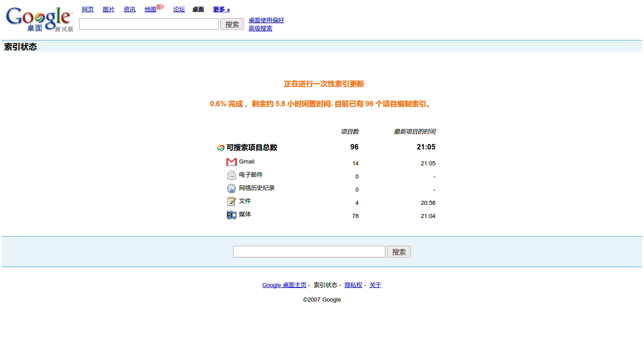Click the total count 96
The height and width of the screenshot is (347, 644).
pos(354,147)
